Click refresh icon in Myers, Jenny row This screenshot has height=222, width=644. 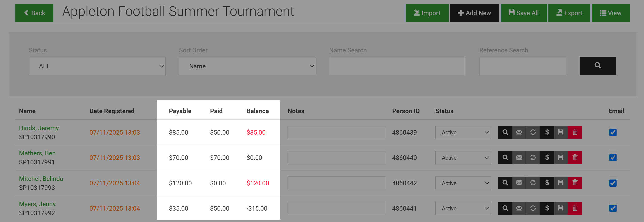(533, 209)
